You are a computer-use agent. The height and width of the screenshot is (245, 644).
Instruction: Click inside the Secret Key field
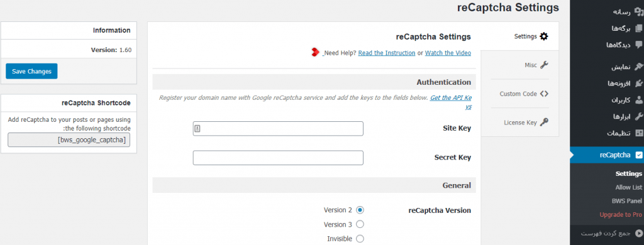click(278, 158)
